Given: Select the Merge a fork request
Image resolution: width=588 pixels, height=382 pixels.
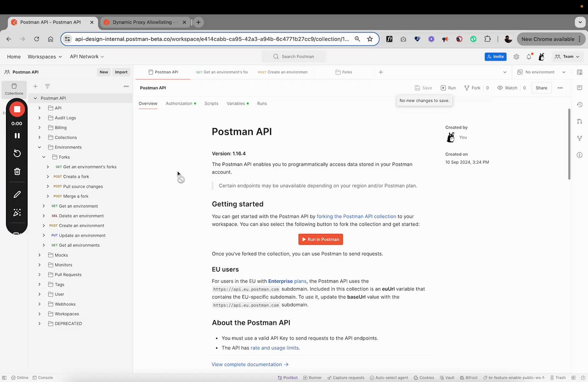Looking at the screenshot, I should (76, 196).
